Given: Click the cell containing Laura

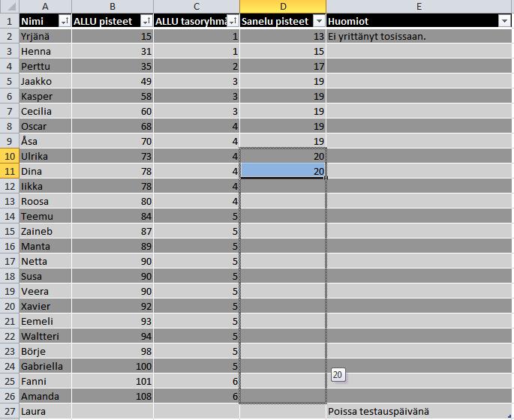Looking at the screenshot, I should (45, 412).
